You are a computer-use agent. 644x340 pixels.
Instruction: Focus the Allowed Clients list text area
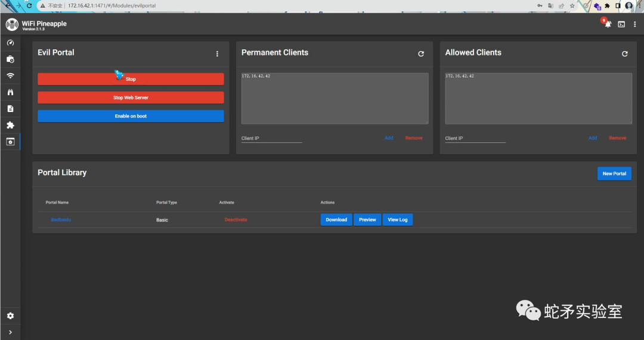tap(538, 98)
